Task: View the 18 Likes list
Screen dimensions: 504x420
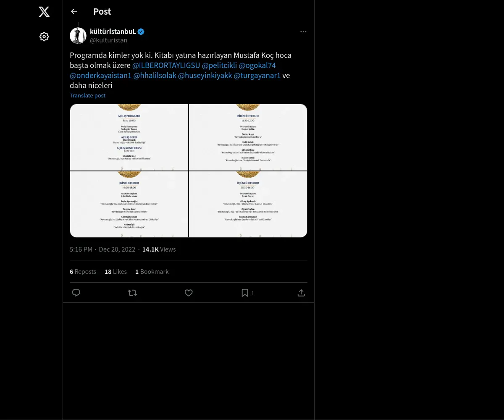Action: (x=115, y=272)
